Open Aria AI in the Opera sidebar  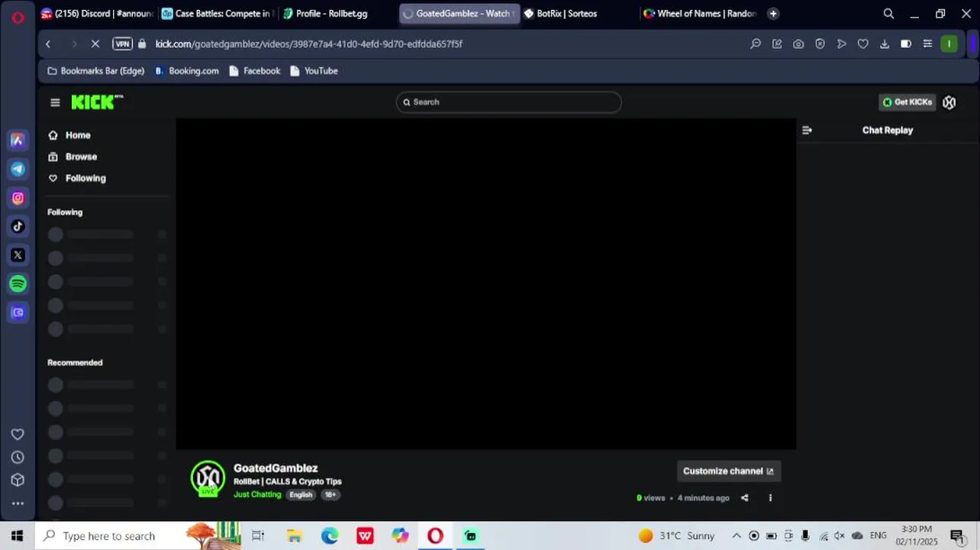18,141
